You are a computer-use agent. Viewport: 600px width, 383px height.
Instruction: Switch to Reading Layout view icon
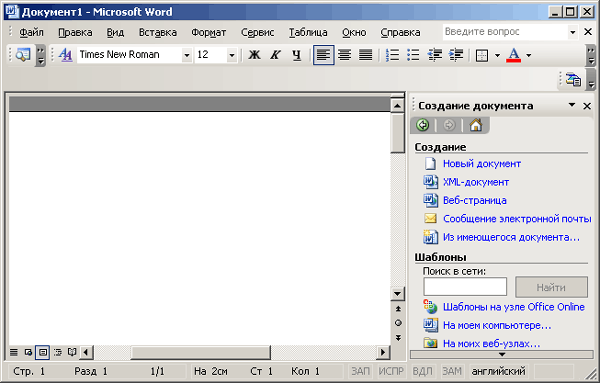pos(72,352)
